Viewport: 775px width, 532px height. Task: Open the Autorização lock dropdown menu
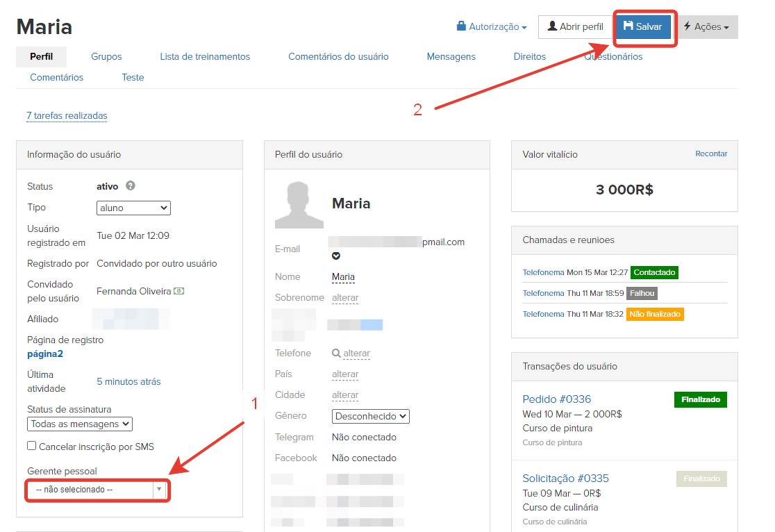(x=492, y=26)
